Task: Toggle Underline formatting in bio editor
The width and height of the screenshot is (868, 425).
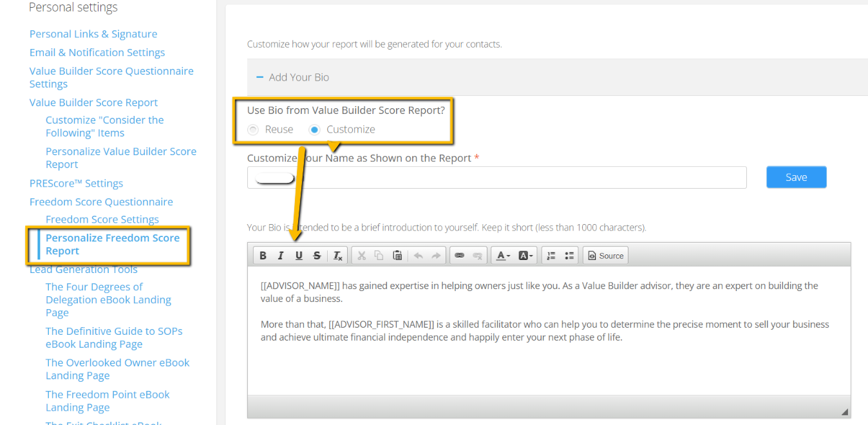Action: [x=299, y=256]
